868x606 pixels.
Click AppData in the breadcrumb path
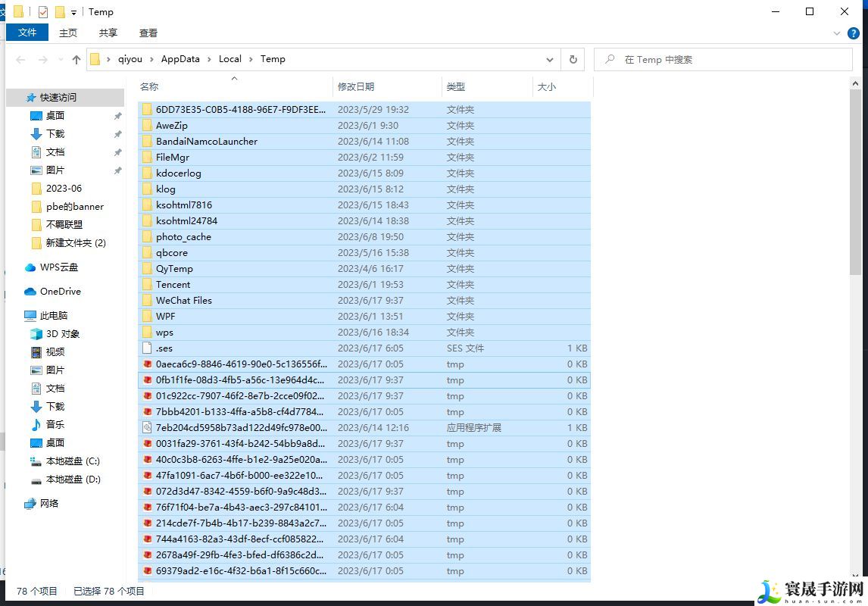180,59
